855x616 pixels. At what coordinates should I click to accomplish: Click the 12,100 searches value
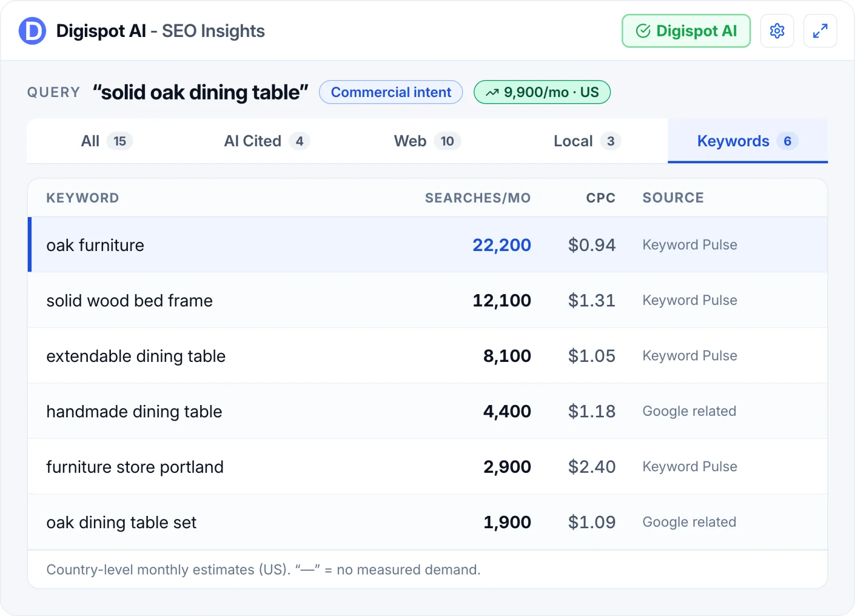coord(502,301)
